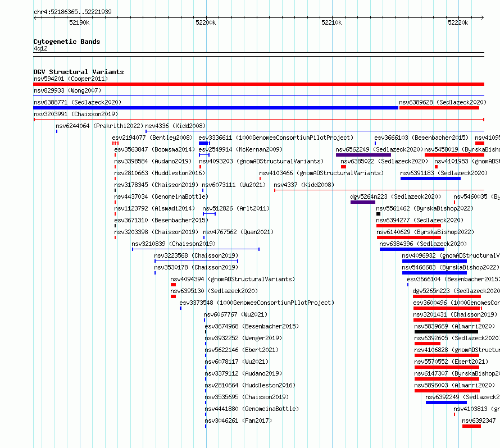500x448 pixels.
Task: Click the purple nsv6562249 (Sedlazeck2020) bar
Action: 363,155
